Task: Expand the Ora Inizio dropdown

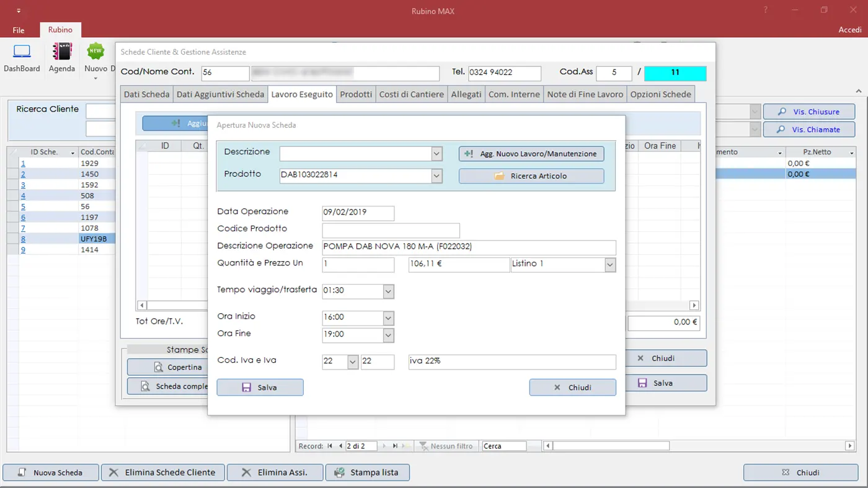Action: click(x=389, y=318)
